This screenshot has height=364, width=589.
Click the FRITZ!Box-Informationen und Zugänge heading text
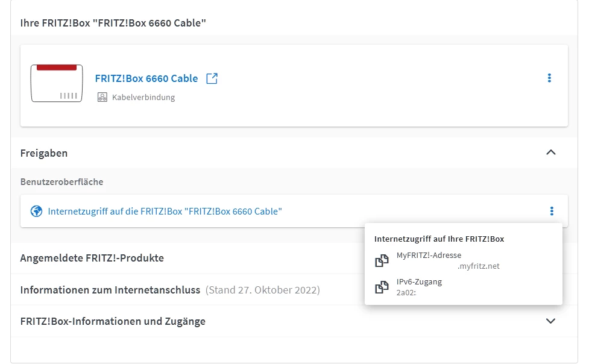click(x=113, y=321)
